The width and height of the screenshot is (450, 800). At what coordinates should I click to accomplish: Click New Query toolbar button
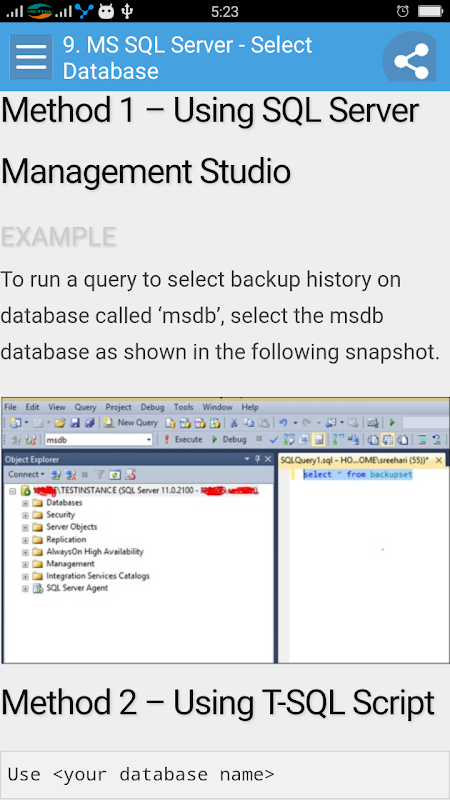pyautogui.click(x=131, y=422)
